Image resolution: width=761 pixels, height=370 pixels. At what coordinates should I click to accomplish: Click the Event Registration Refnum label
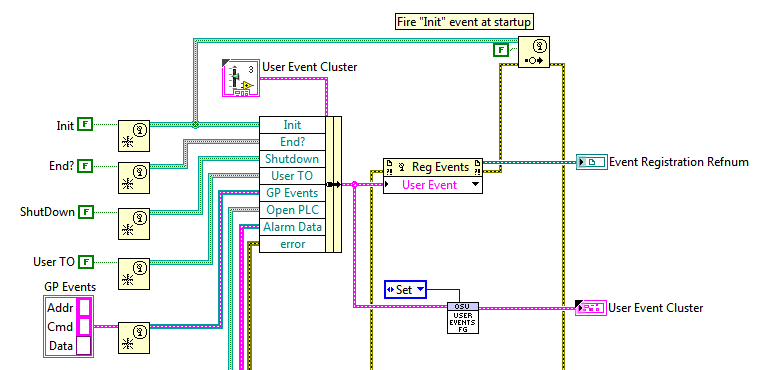pos(678,162)
